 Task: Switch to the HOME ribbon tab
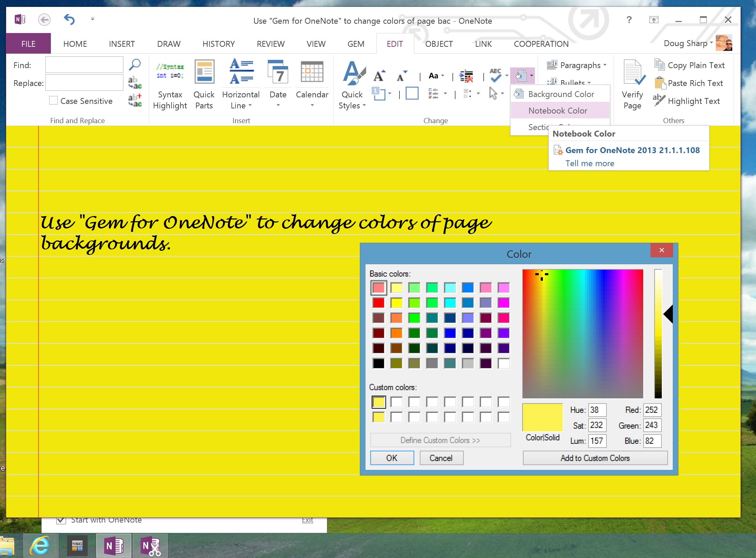[75, 44]
